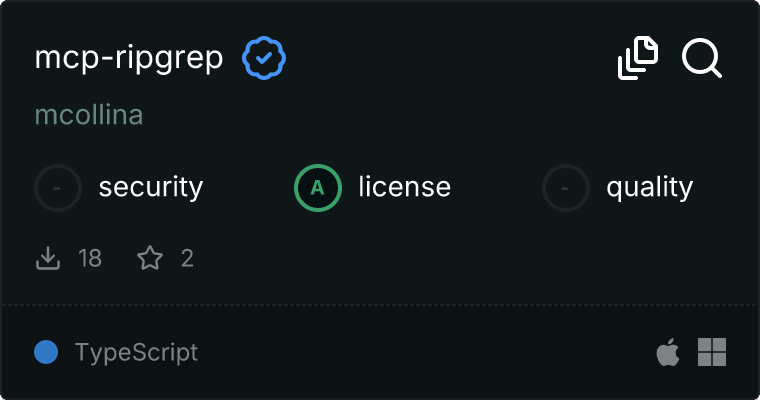
Task: Click the download count 18
Action: [90, 259]
